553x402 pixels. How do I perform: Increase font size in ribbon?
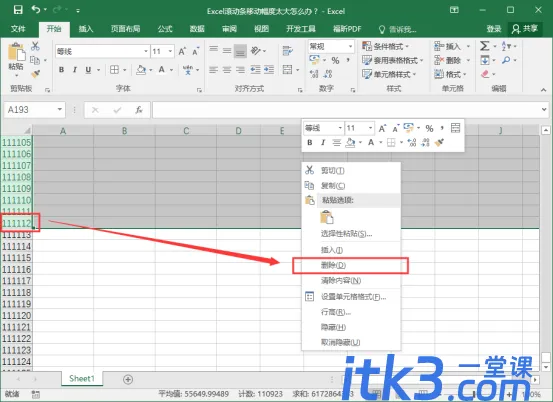point(182,51)
